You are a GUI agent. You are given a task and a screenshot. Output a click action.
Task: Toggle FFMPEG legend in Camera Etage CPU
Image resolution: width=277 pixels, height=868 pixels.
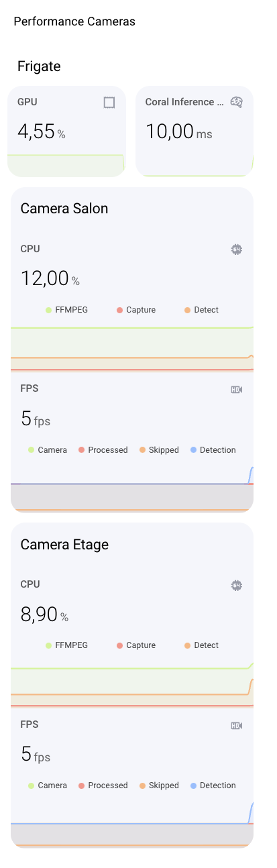click(x=66, y=646)
